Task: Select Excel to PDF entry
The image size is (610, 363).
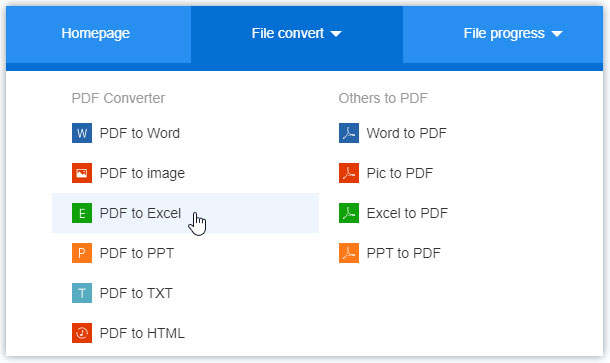Action: (407, 213)
